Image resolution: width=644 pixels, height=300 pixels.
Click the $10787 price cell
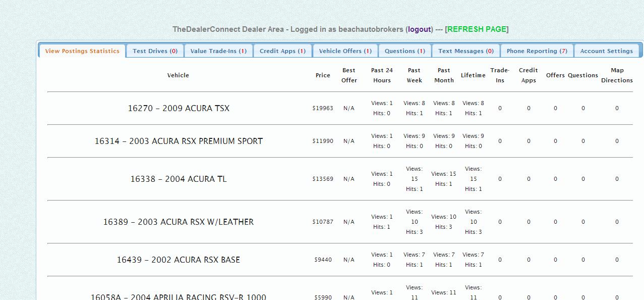coord(323,222)
